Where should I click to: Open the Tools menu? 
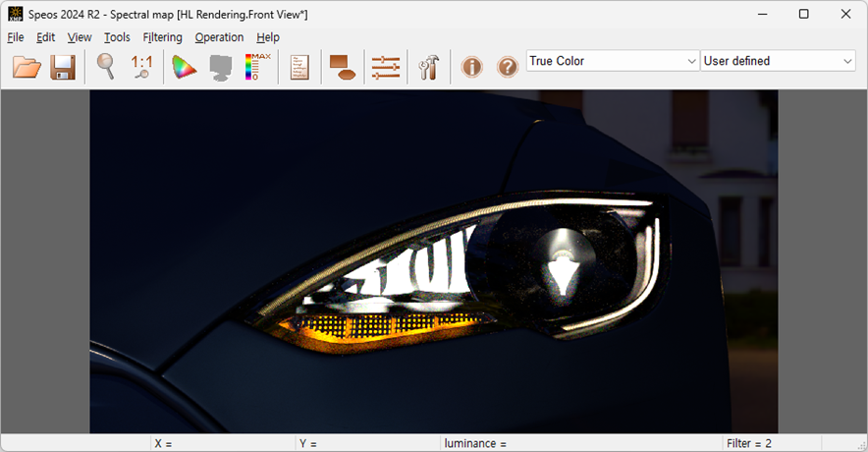[117, 37]
